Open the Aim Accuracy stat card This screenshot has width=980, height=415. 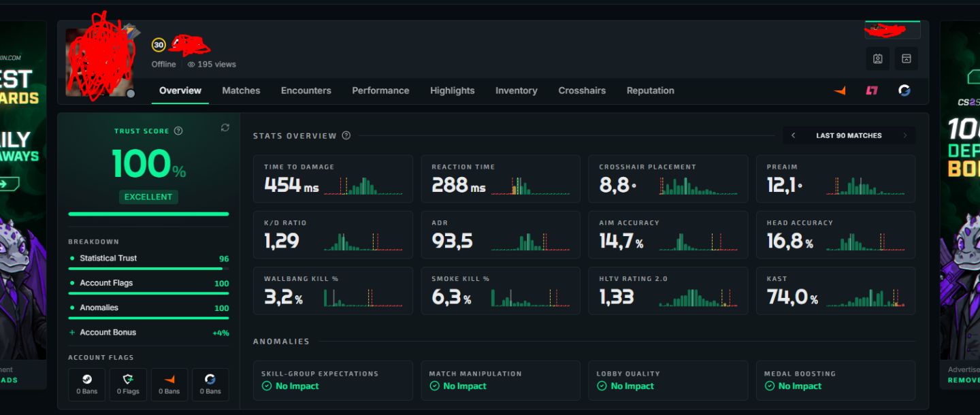click(668, 235)
